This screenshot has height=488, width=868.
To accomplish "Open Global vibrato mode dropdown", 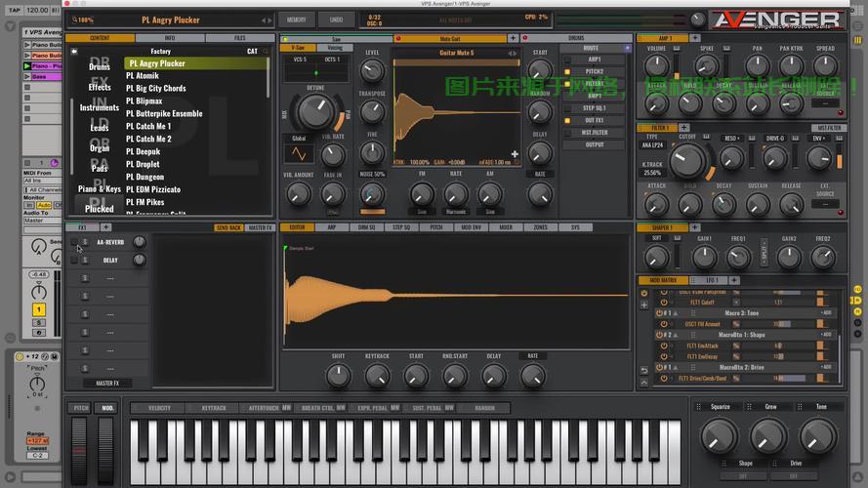I will tap(299, 138).
